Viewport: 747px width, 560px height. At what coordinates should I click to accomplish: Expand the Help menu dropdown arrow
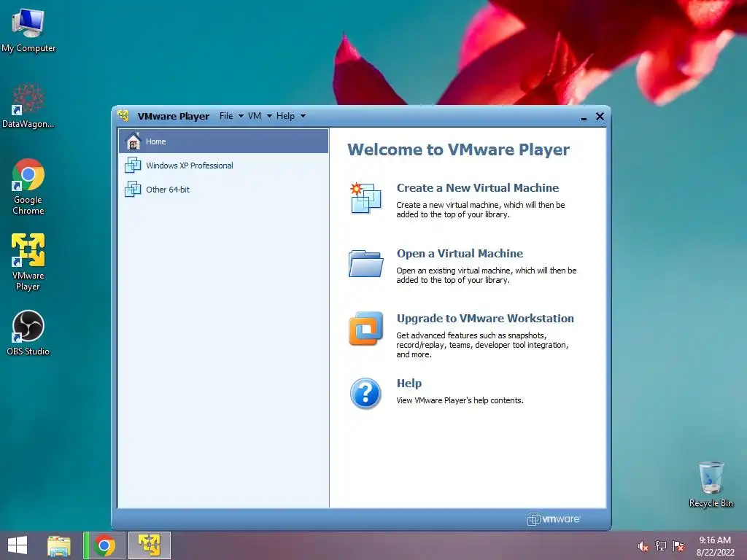(303, 116)
